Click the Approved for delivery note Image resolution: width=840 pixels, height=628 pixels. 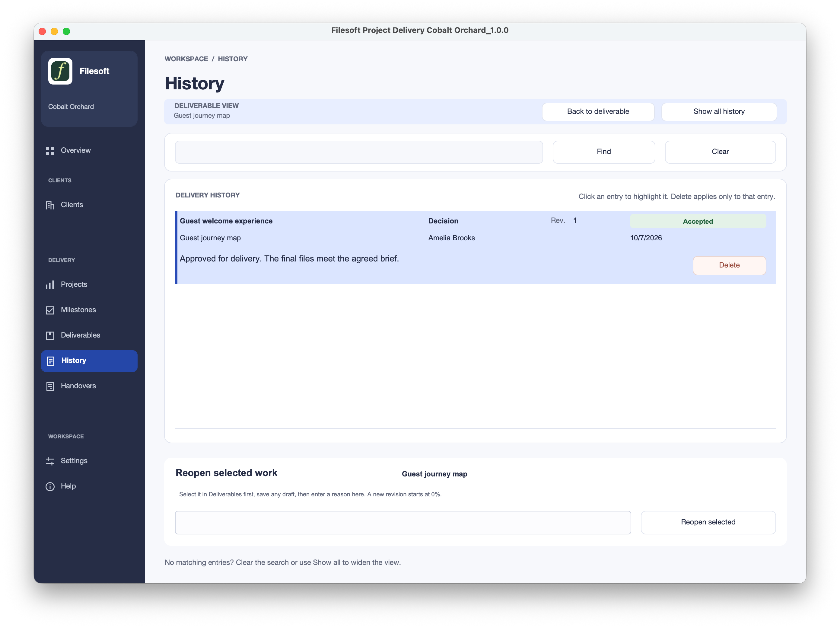[289, 259]
